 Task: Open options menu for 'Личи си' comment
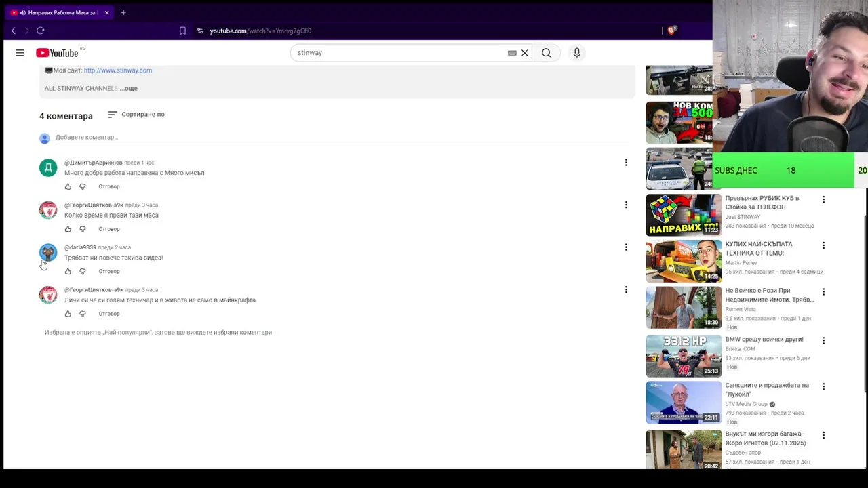click(x=626, y=290)
